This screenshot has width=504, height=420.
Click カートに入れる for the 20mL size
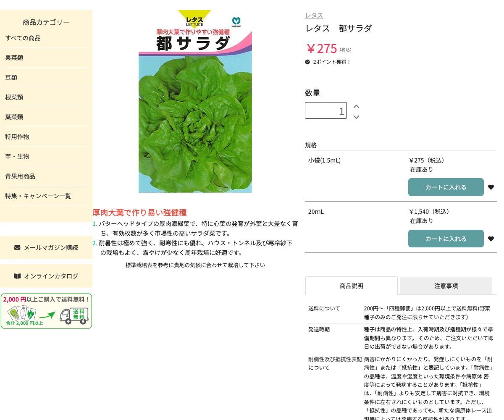point(446,239)
